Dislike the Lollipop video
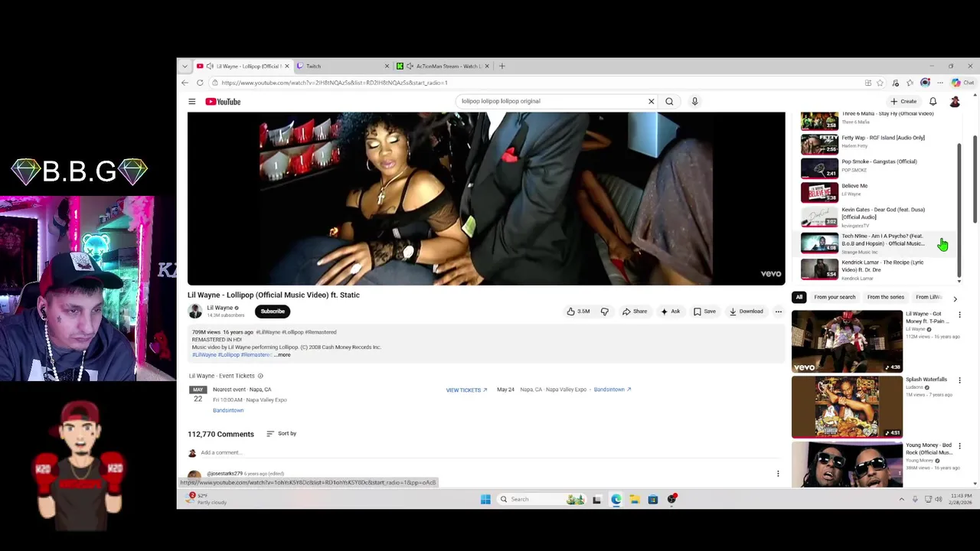Screen dimensions: 980x551 click(605, 311)
